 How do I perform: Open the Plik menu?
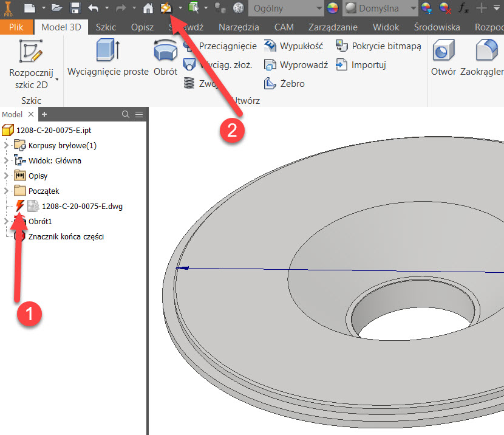pos(16,27)
